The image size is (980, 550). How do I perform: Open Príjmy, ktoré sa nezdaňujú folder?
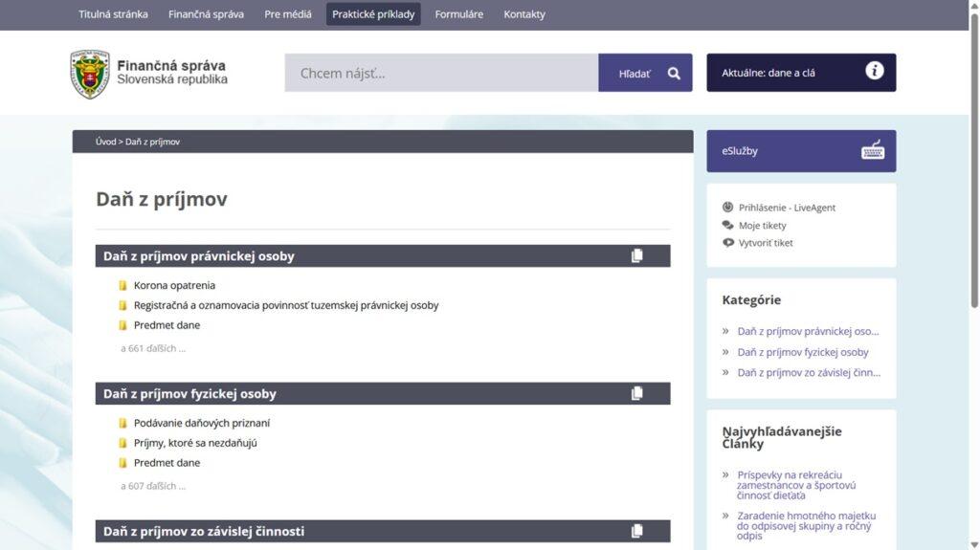(x=195, y=443)
